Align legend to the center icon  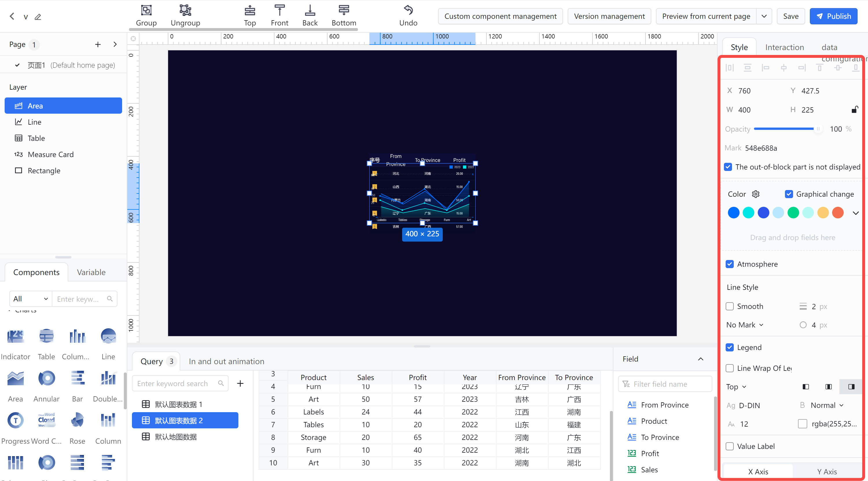click(x=829, y=387)
